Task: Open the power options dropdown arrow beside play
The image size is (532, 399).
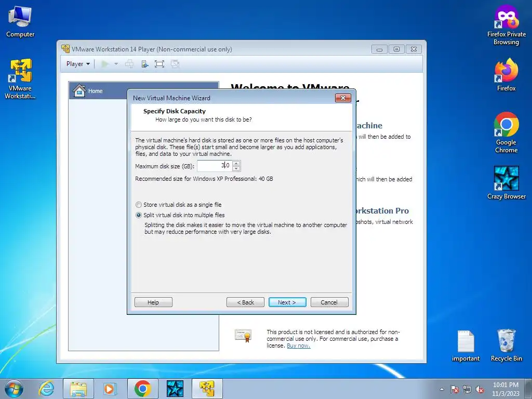Action: tap(116, 64)
